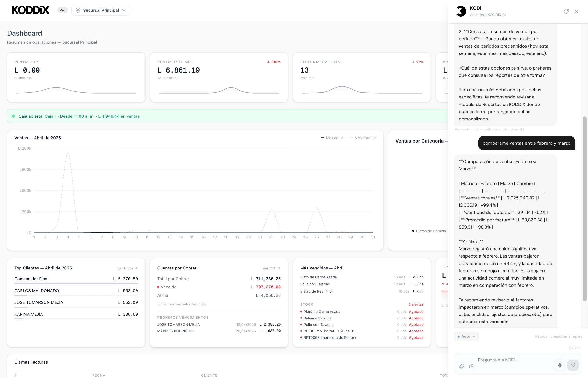Image resolution: width=588 pixels, height=378 pixels.
Task: Toggle the Voz voice output switch
Action: [x=574, y=348]
